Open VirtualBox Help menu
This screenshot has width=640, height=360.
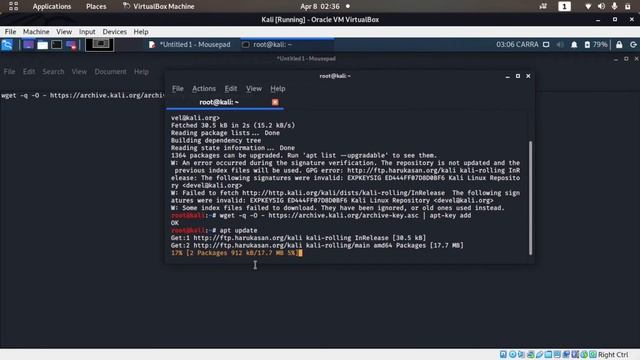tap(141, 32)
